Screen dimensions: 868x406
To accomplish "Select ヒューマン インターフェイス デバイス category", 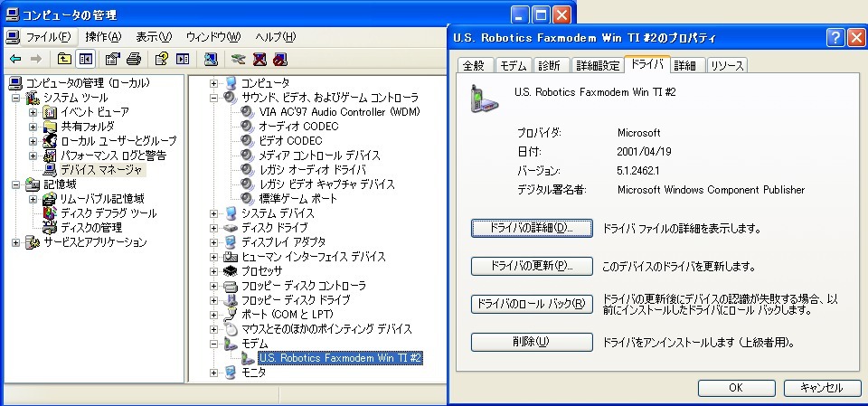I will click(x=314, y=257).
